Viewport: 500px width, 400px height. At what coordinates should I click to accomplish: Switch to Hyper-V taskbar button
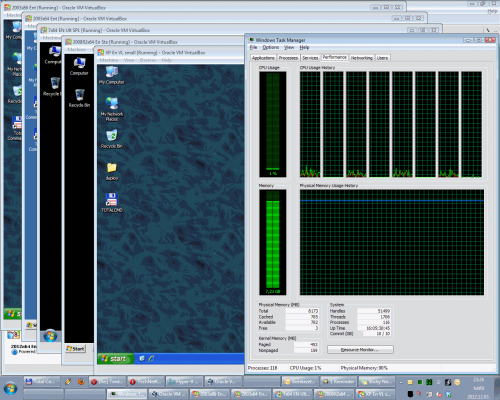(x=184, y=382)
